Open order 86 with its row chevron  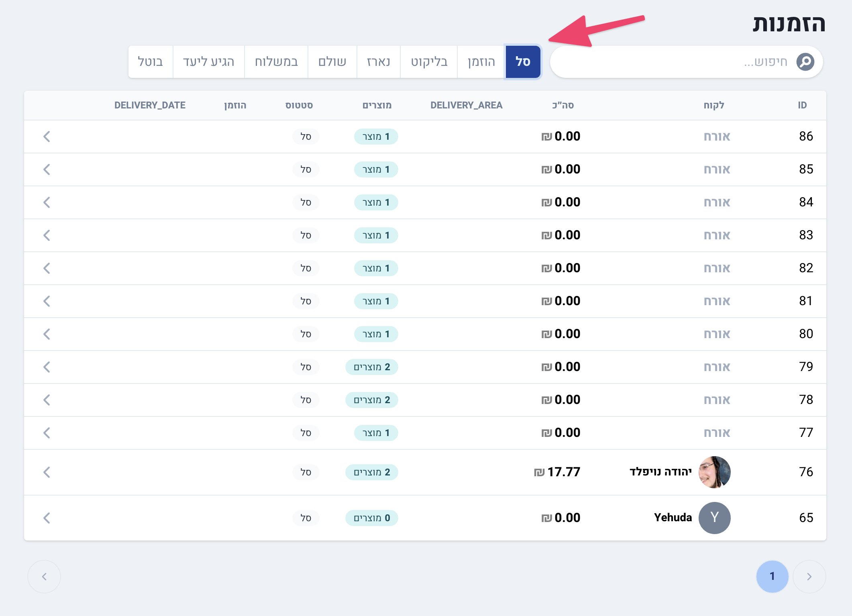pos(47,137)
